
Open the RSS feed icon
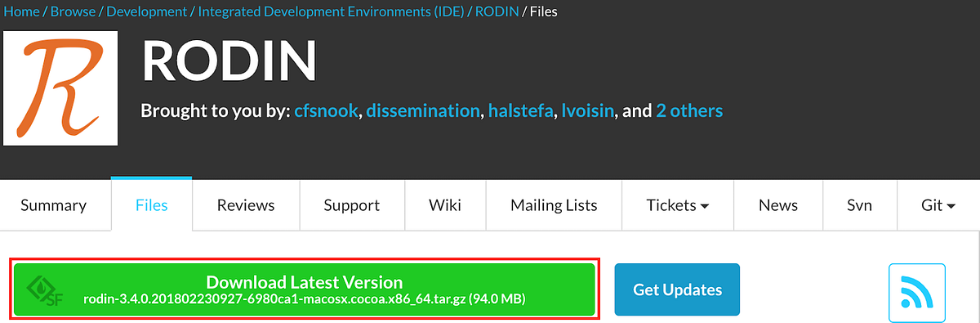pos(916,293)
